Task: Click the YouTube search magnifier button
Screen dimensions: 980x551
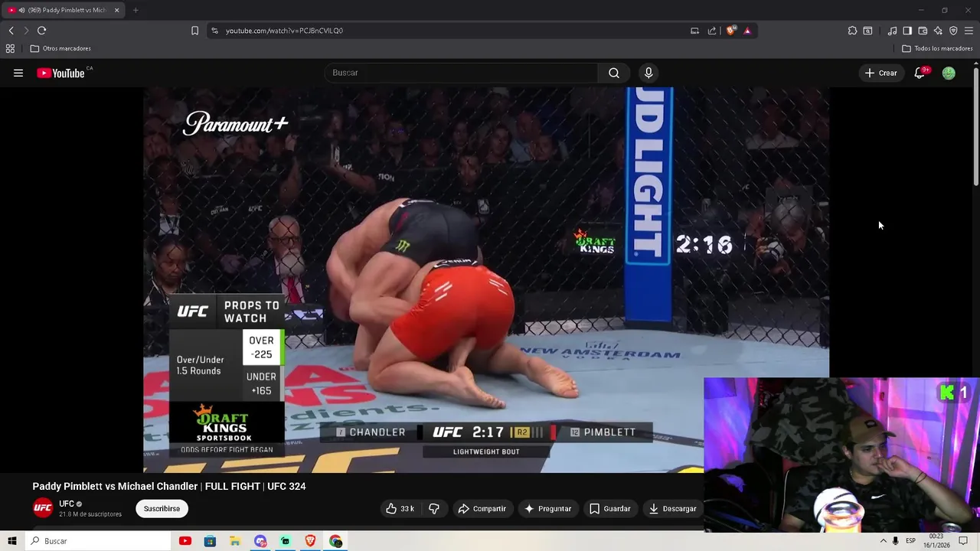Action: pos(614,73)
